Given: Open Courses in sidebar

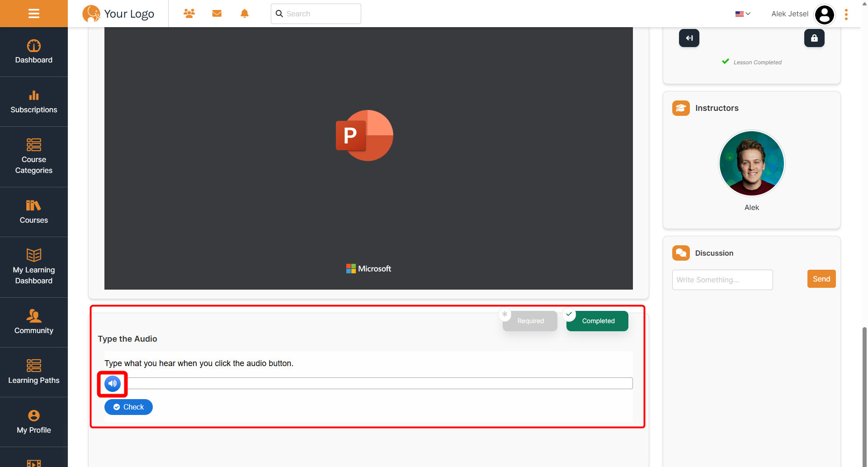Looking at the screenshot, I should (x=34, y=212).
